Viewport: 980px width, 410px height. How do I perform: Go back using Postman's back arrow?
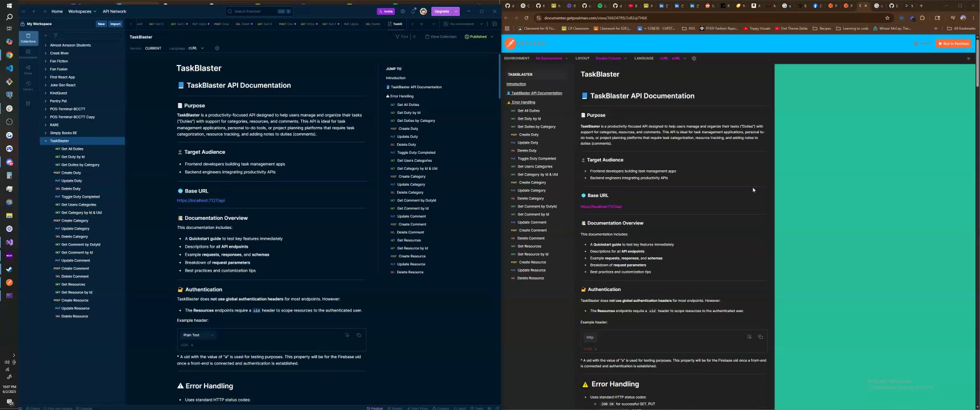coord(34,11)
